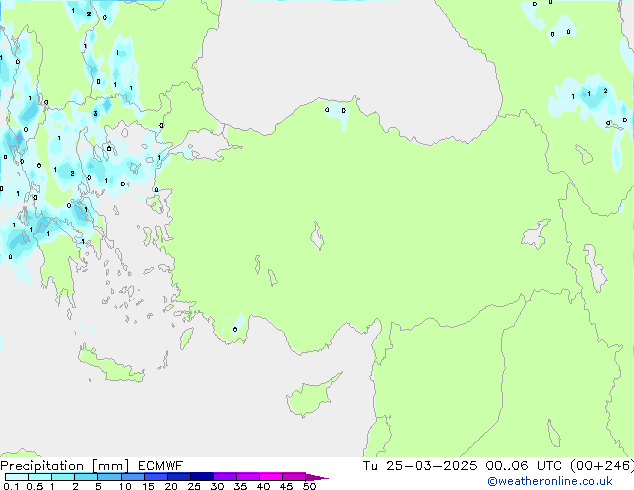Click the '30' legend scale label

pos(217,486)
